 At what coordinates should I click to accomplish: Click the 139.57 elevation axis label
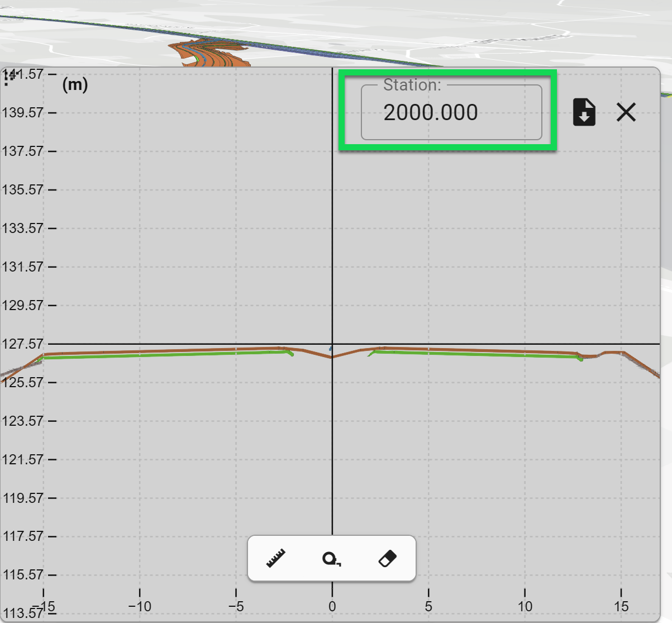click(x=22, y=112)
